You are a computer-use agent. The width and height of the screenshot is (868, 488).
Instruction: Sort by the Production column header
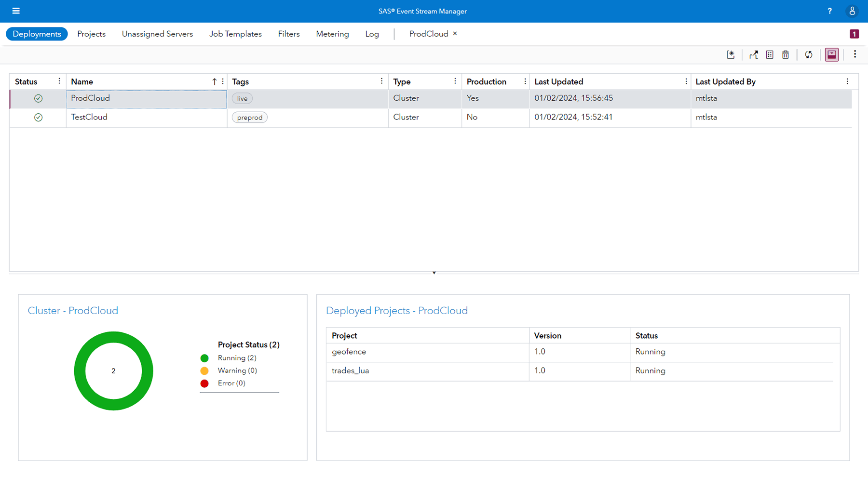(486, 81)
